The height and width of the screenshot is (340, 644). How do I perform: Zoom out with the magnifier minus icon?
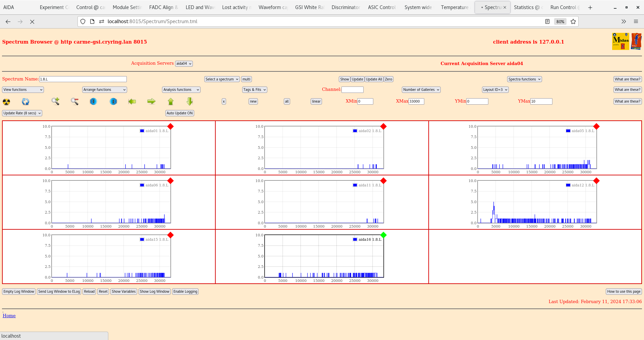tap(74, 101)
